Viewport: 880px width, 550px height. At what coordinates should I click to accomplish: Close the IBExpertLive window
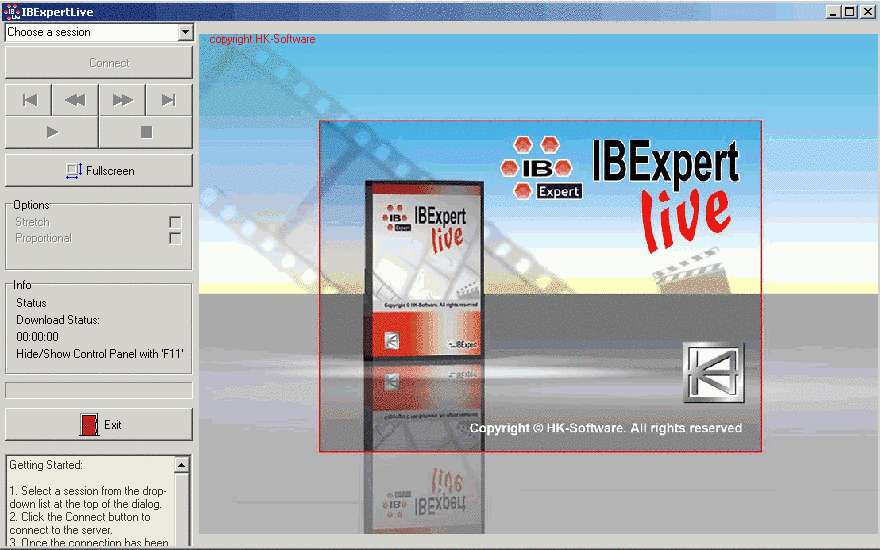click(867, 12)
